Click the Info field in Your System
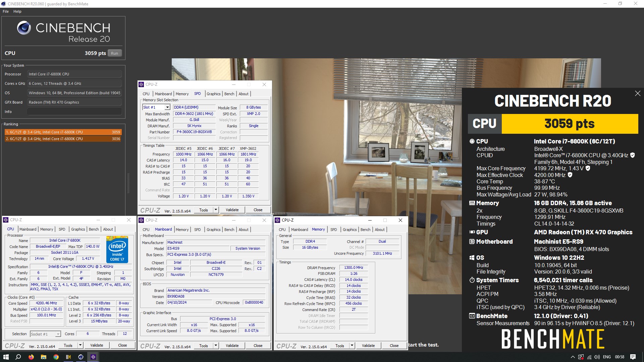Screen dimensions: 644x362 point(74,112)
